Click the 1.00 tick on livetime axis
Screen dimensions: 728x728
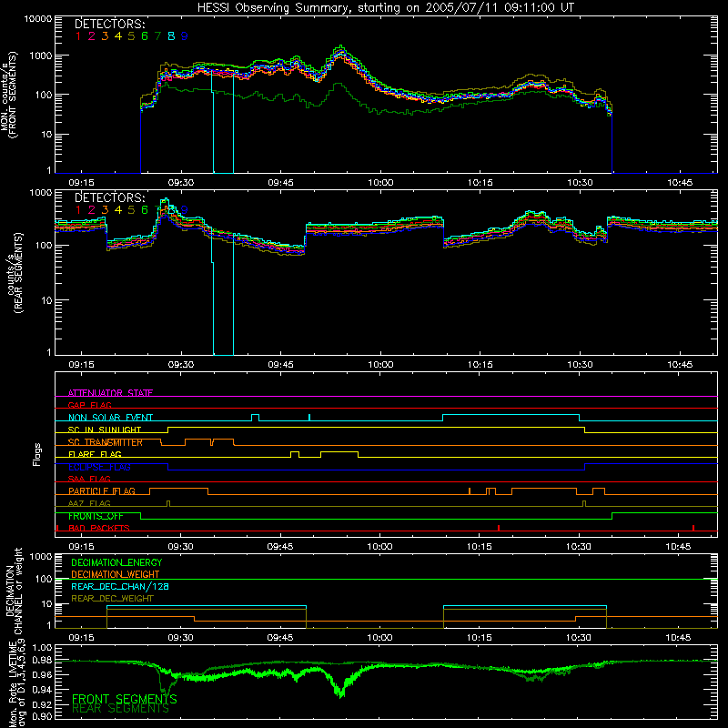(42, 647)
